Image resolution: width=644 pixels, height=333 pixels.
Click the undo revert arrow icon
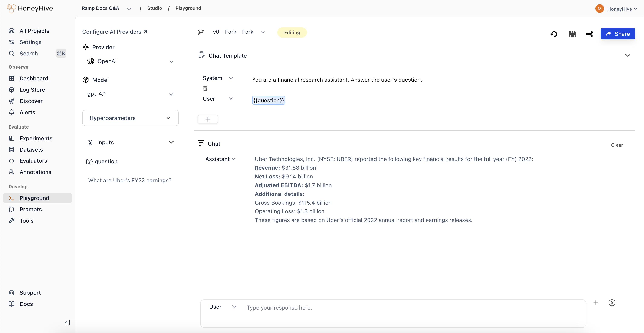[554, 34]
